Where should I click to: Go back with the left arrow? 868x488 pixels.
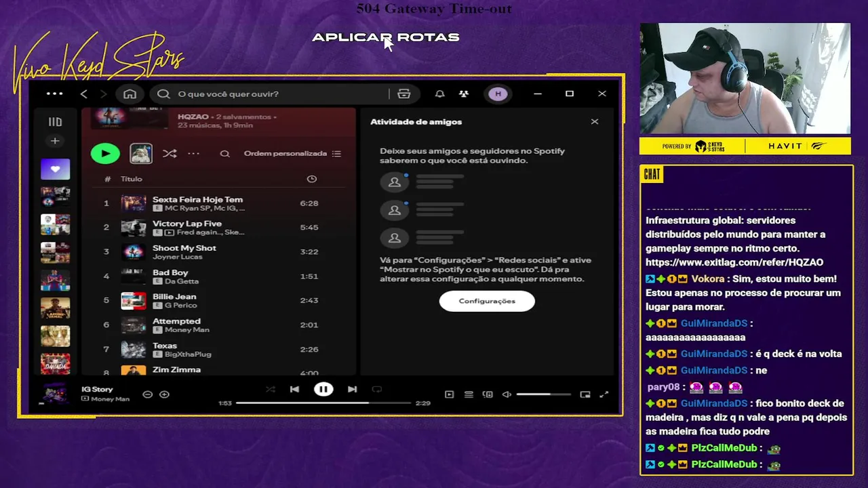point(84,94)
